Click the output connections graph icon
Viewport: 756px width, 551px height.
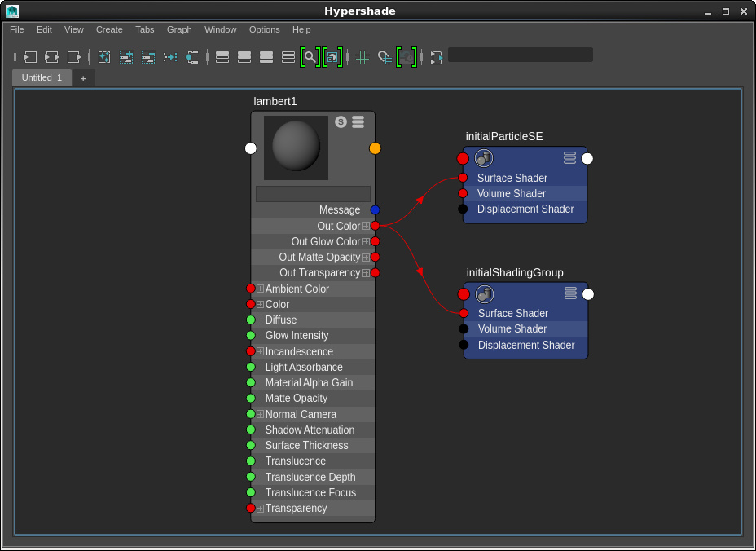(x=74, y=57)
